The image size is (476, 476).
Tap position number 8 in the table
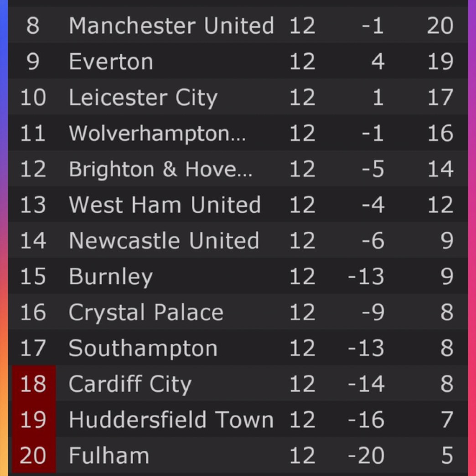click(x=33, y=26)
